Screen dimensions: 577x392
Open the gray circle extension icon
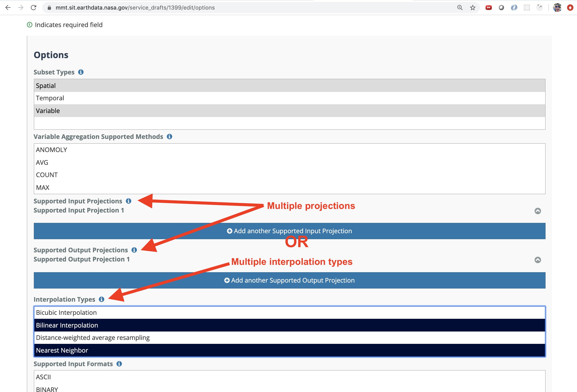tap(501, 8)
